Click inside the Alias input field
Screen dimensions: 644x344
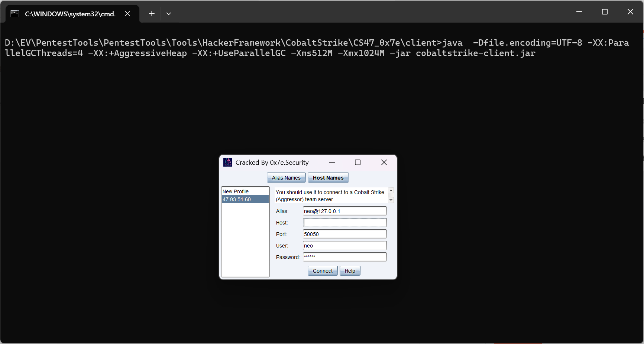coord(344,211)
